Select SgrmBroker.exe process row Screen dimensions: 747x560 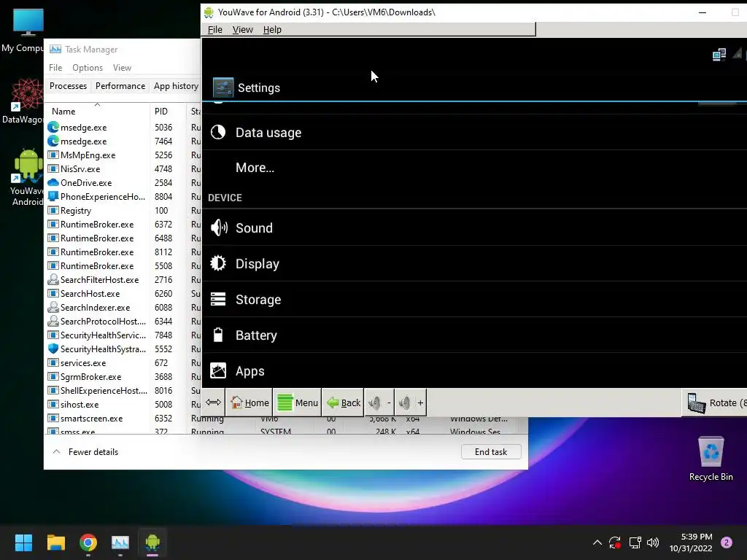tap(124, 377)
